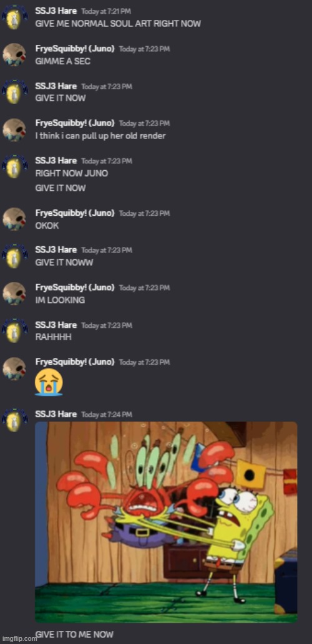The width and height of the screenshot is (312, 644).
Task: Click username SSJ3 Hare above RAHHHH
Action: click(x=56, y=325)
